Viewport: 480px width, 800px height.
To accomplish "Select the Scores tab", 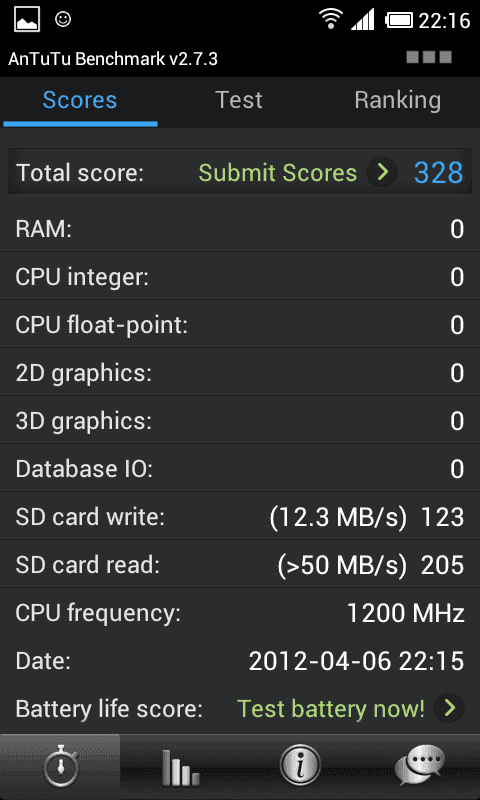I will point(80,101).
